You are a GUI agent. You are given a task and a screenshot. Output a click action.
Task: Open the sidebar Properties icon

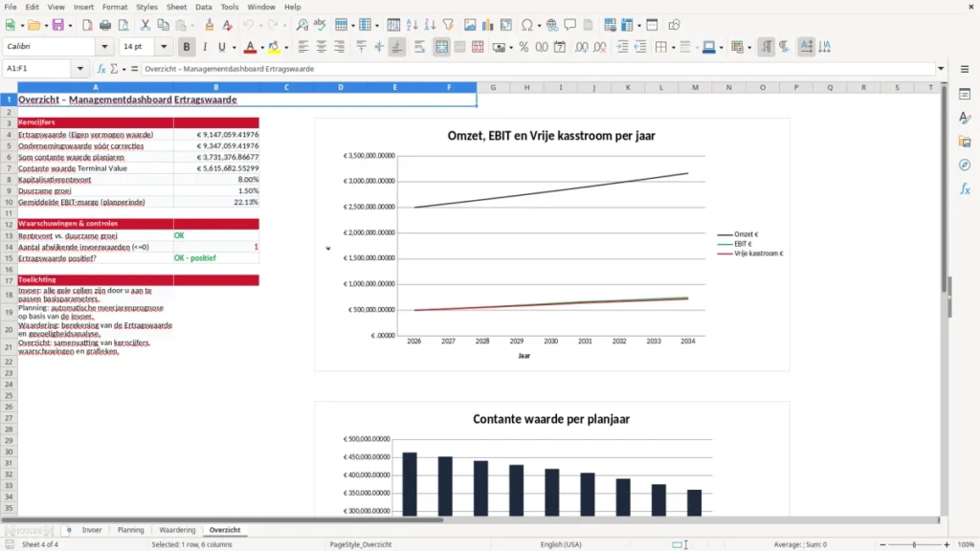coord(965,95)
